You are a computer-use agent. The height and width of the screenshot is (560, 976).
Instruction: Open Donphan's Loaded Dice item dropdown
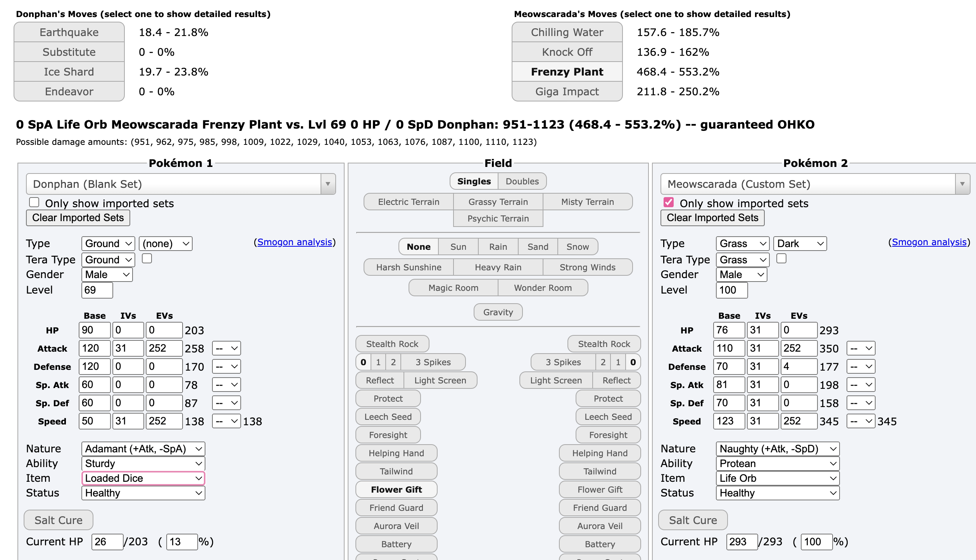(143, 478)
